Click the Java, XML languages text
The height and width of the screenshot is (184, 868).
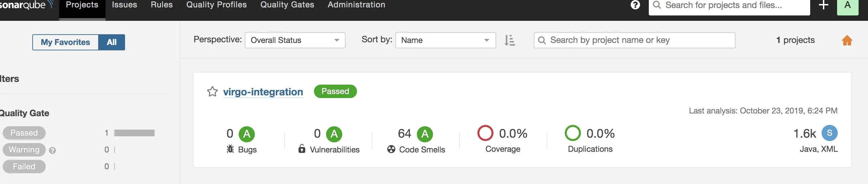(x=819, y=149)
